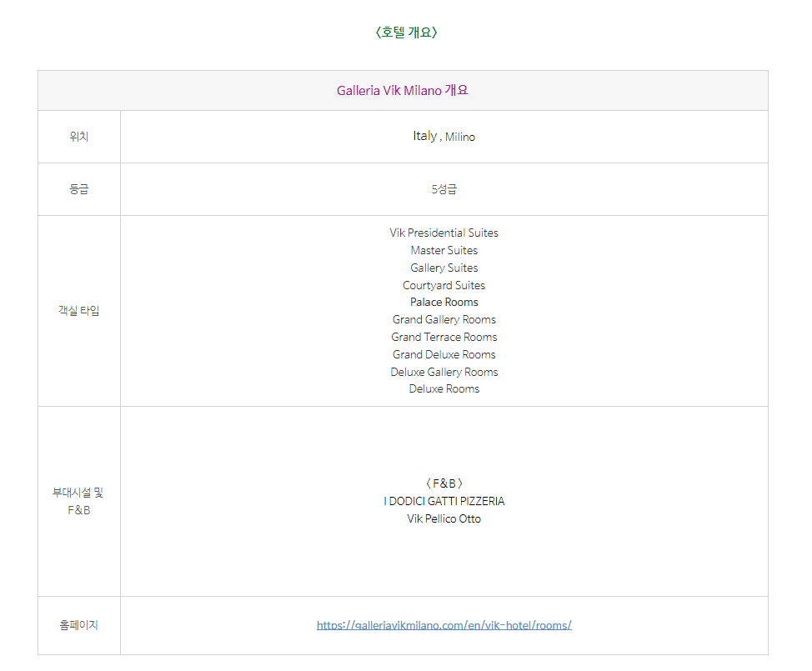812x671 pixels.
Task: Select 'Grand Gallery Rooms' text
Action: (444, 319)
